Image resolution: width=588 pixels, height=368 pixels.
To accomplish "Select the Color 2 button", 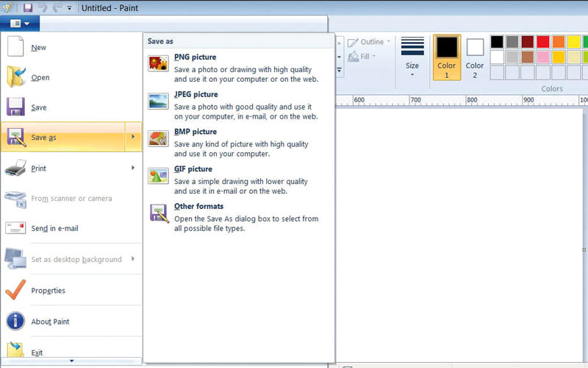I will pyautogui.click(x=475, y=57).
